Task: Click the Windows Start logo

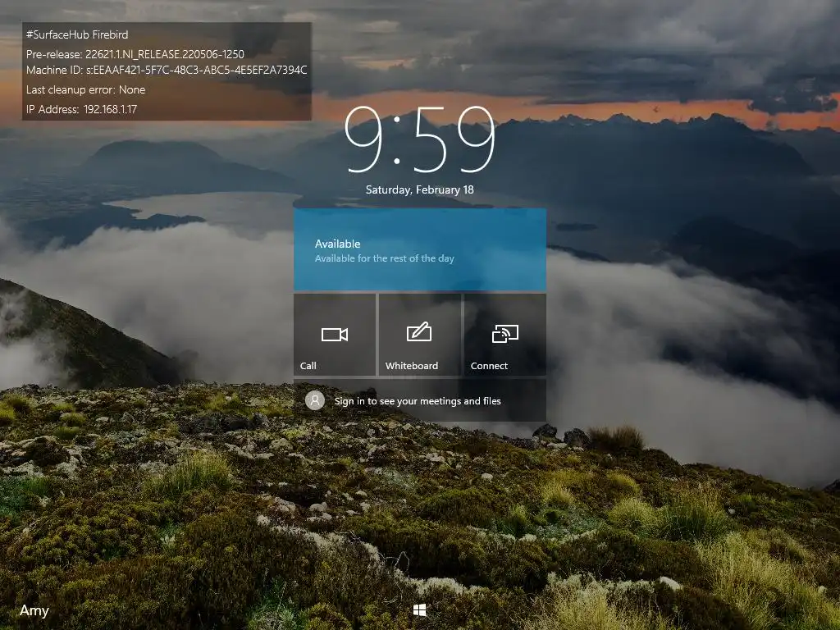Action: pos(419,610)
